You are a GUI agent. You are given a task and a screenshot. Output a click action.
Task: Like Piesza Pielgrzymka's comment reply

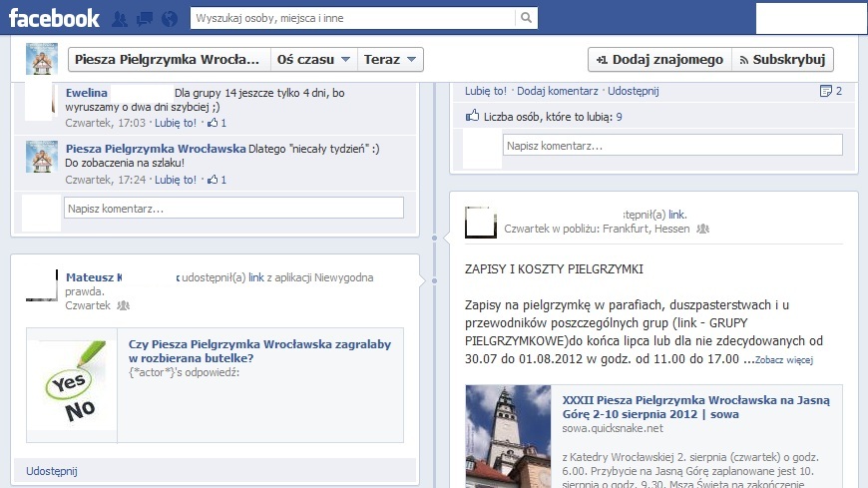[x=176, y=180]
